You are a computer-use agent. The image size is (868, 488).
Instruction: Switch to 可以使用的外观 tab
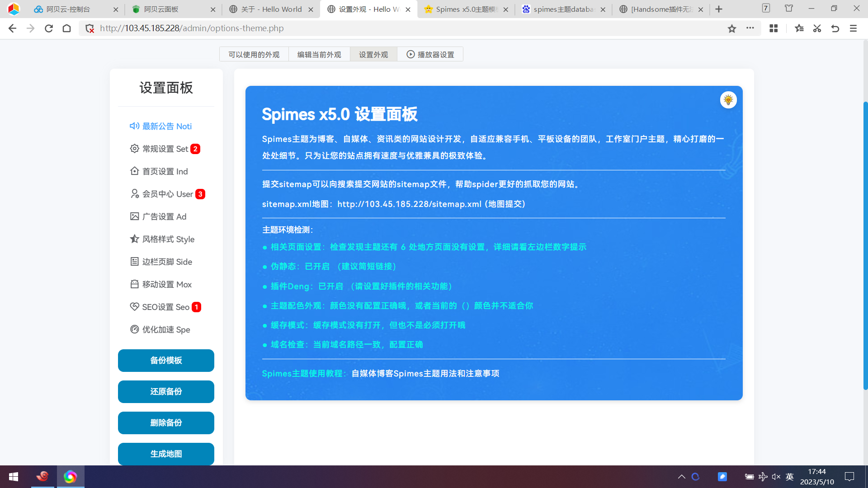click(x=254, y=54)
